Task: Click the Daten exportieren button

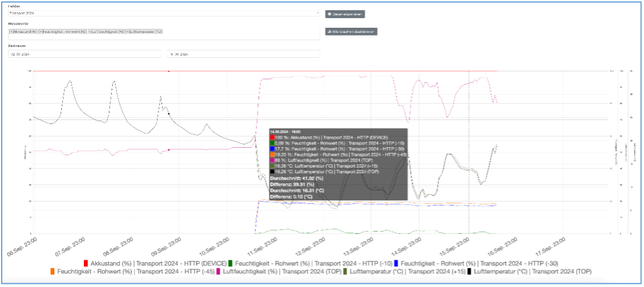Action: pos(345,14)
